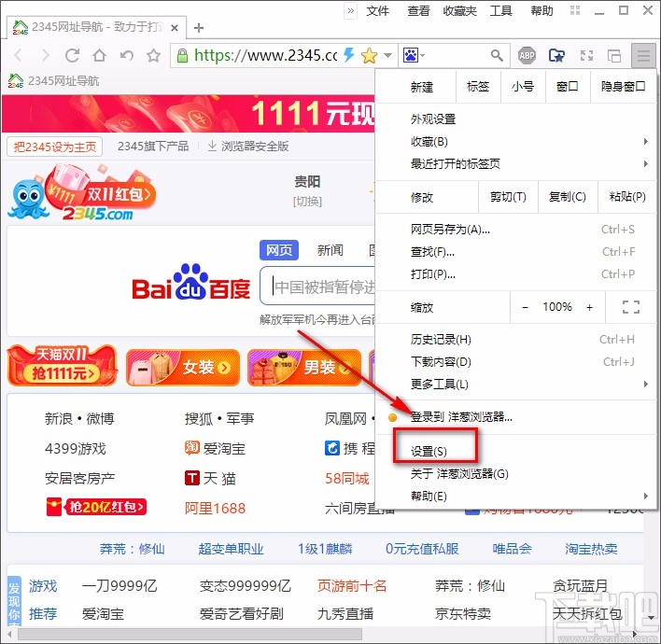
Task: Click the screenshot capture icon in toolbar
Action: pos(586,55)
